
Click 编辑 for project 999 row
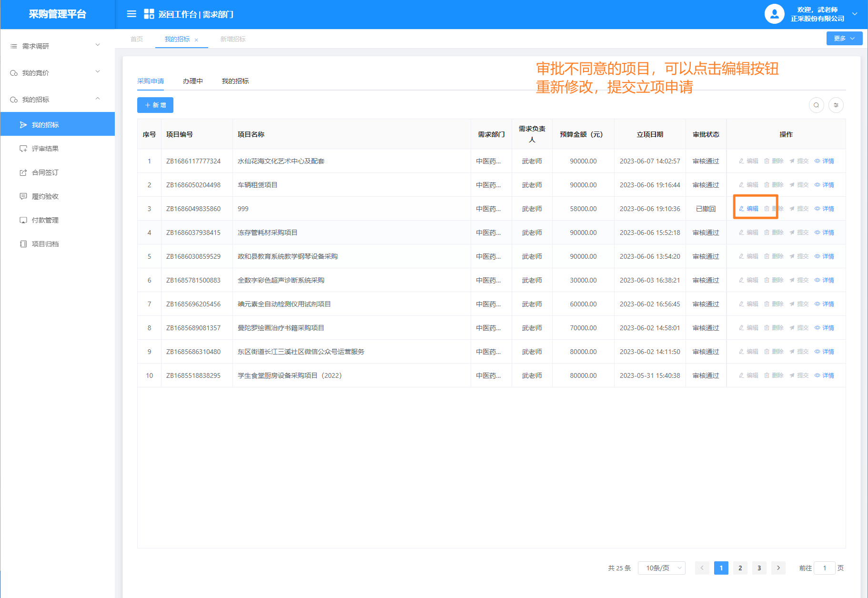748,209
